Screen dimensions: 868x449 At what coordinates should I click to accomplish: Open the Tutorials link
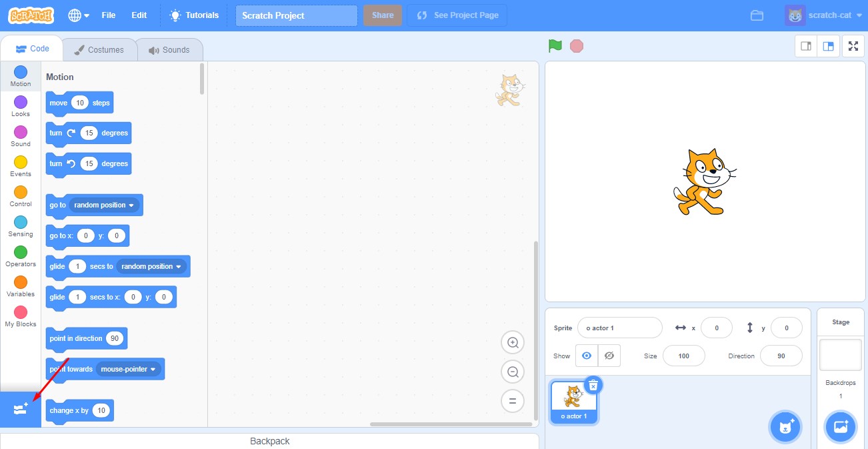coord(194,15)
